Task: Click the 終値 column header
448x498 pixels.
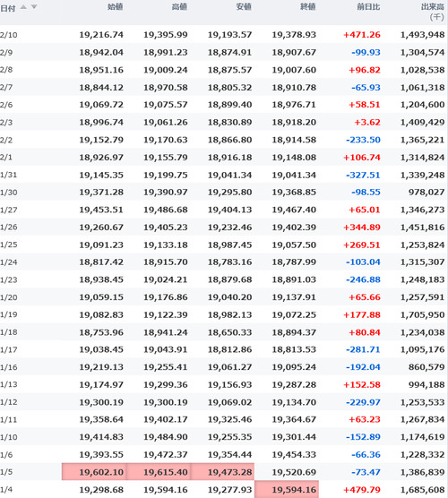Action: point(307,6)
